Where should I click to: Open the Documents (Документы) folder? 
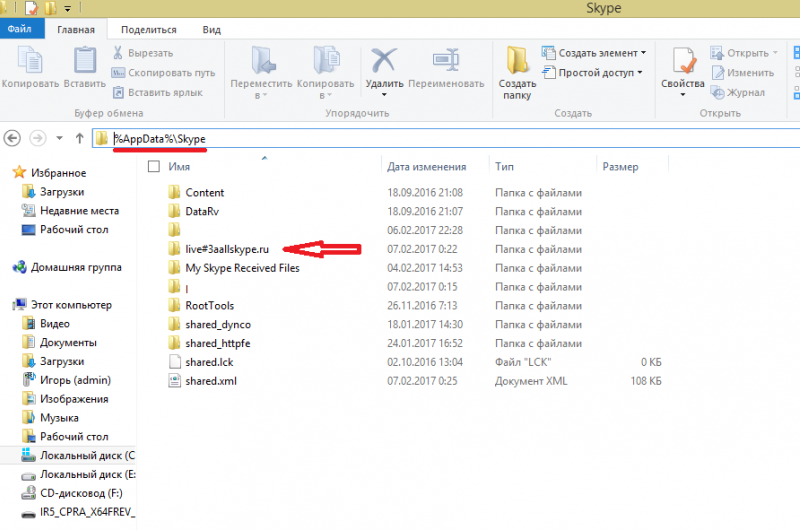coord(68,343)
